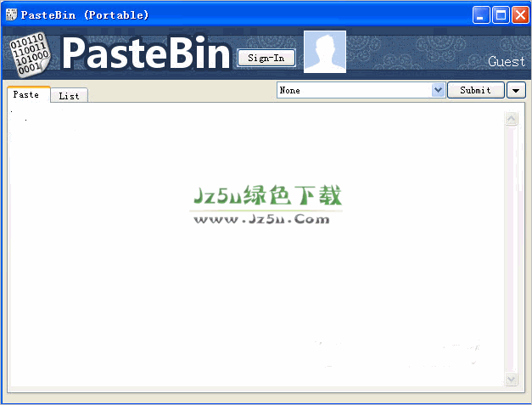Screen dimensions: 532x405
Task: Click the scrollbar up arrow
Action: coord(511,119)
